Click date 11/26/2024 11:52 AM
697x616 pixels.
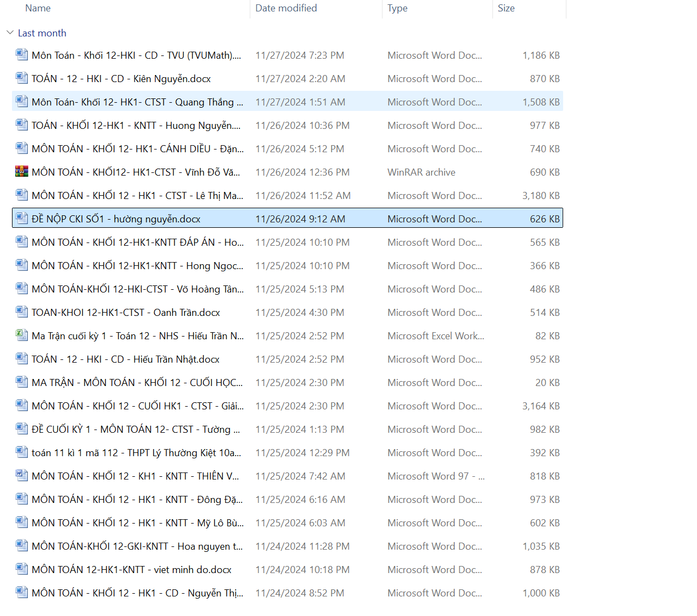point(303,196)
